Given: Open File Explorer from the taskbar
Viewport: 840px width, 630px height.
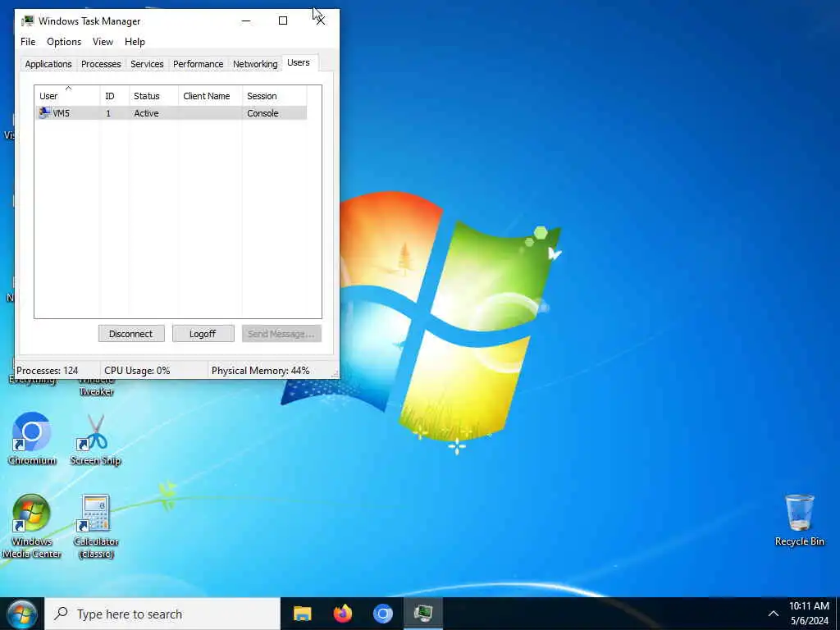Looking at the screenshot, I should tap(302, 614).
